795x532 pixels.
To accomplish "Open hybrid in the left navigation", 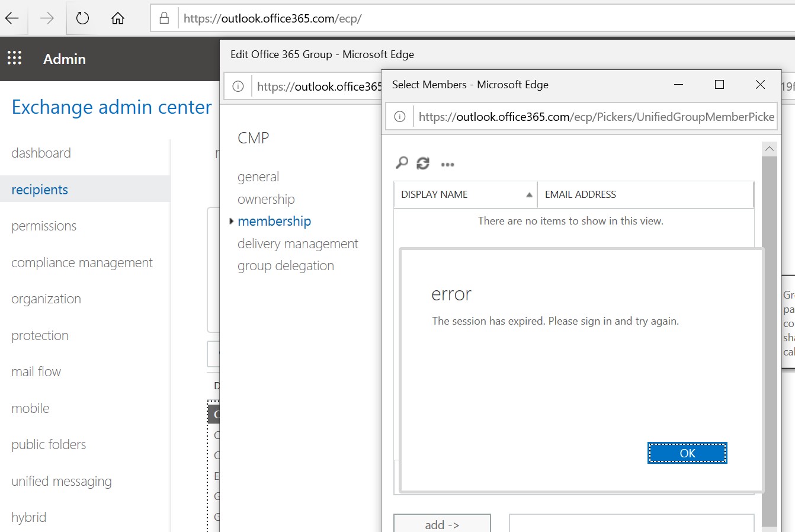I will coord(28,517).
